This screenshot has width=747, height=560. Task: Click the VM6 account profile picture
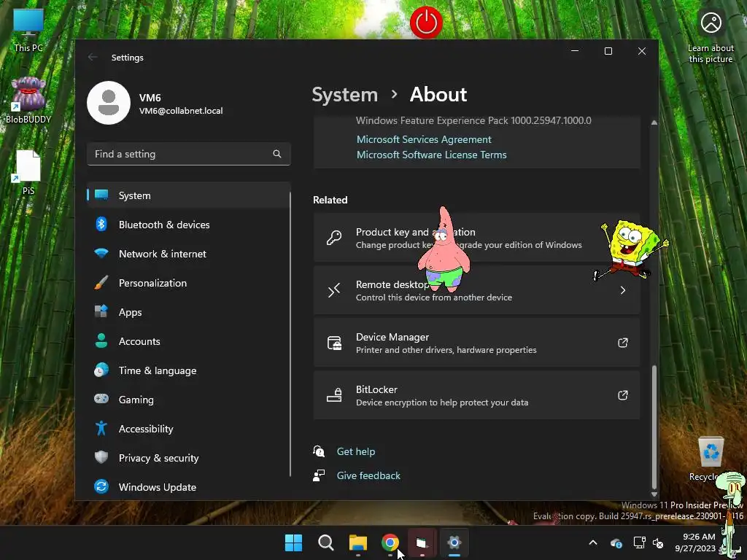click(109, 103)
